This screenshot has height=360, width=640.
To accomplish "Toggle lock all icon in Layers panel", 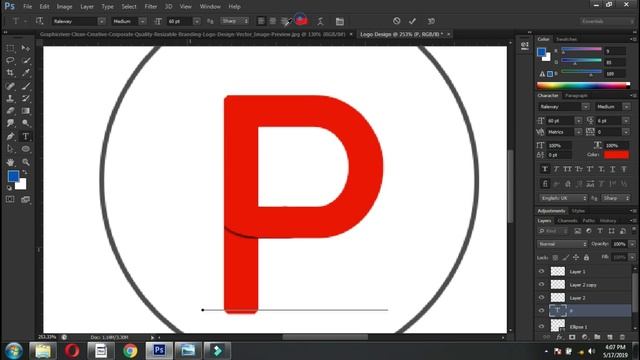I will click(587, 258).
